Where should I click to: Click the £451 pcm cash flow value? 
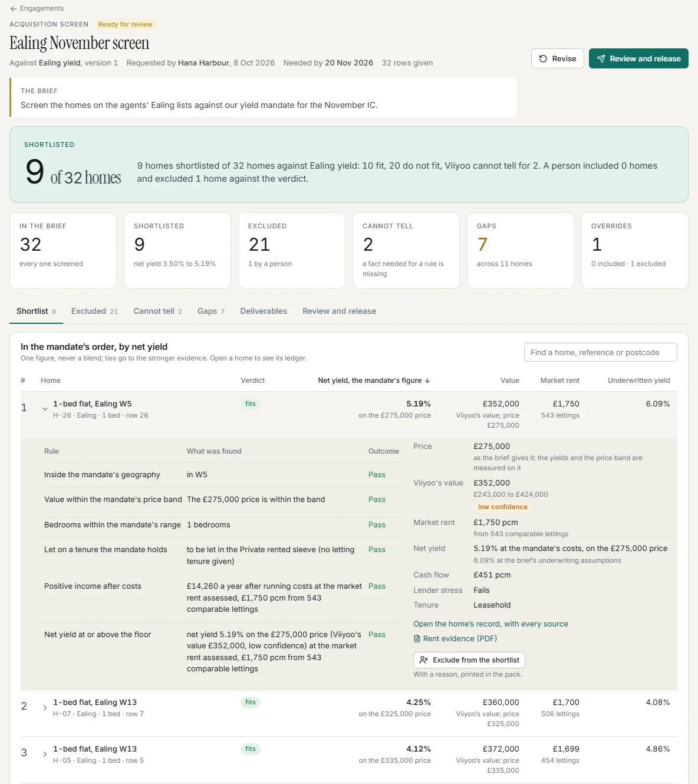pos(492,575)
